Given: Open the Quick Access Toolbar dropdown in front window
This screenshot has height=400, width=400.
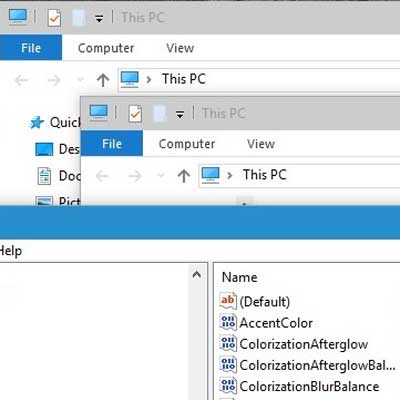Looking at the screenshot, I should [180, 115].
